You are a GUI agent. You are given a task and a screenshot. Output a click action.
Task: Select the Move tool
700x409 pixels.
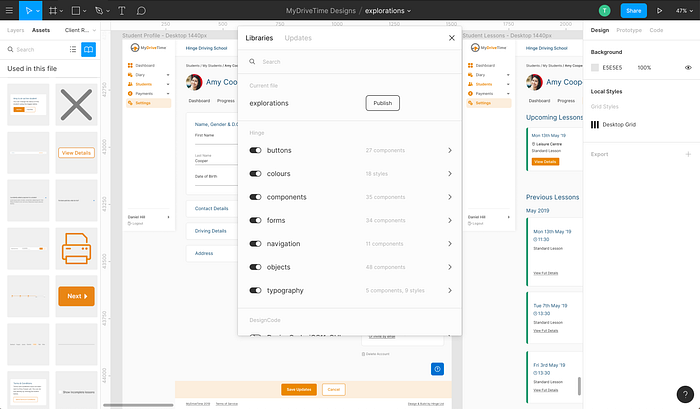click(x=28, y=10)
